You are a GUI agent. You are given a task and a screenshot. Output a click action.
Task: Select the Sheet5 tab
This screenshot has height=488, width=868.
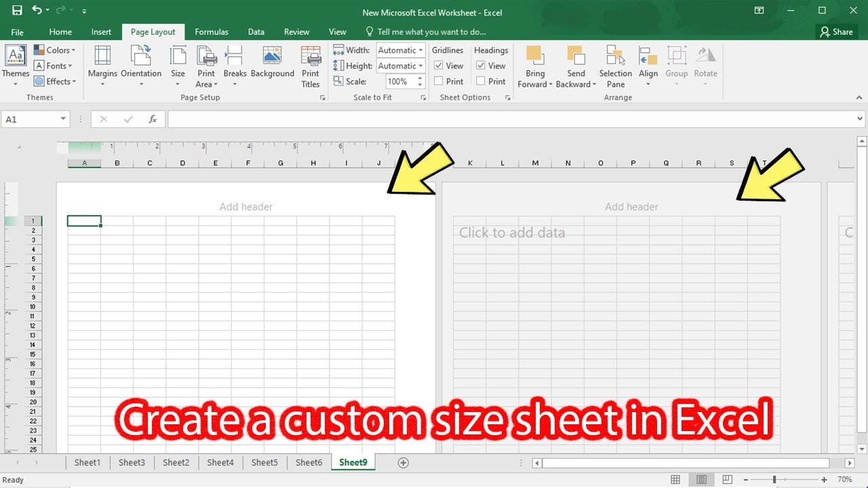tap(264, 462)
